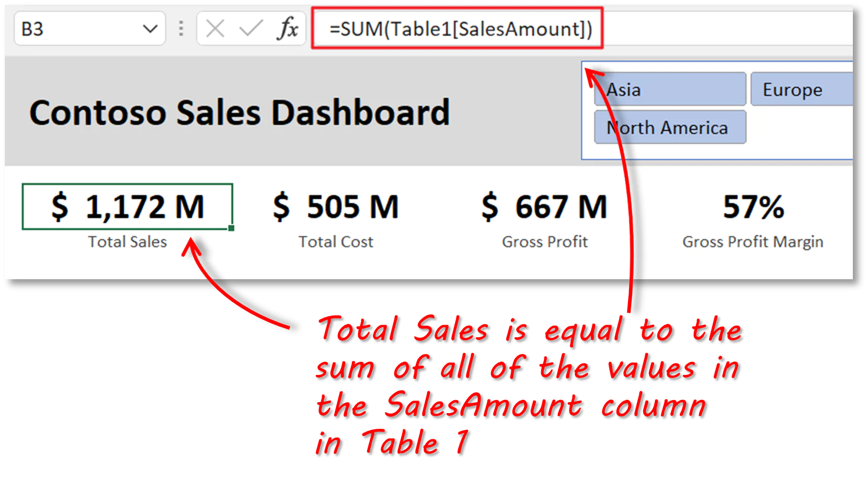Viewport: 868px width, 491px height.
Task: Click the Total Cost label
Action: point(336,242)
